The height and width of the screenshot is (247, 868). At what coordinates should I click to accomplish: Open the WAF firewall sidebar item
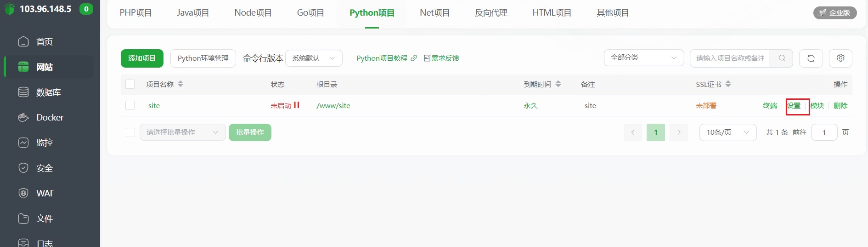coord(45,193)
